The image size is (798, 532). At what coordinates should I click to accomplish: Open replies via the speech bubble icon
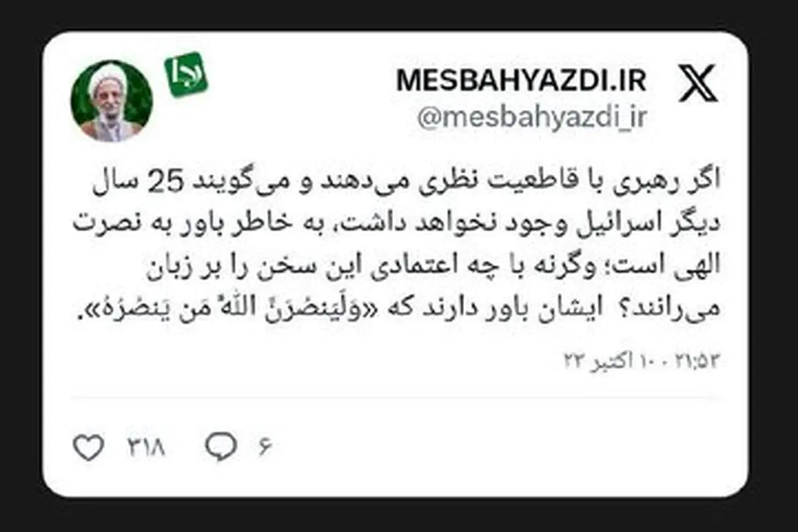click(x=221, y=448)
